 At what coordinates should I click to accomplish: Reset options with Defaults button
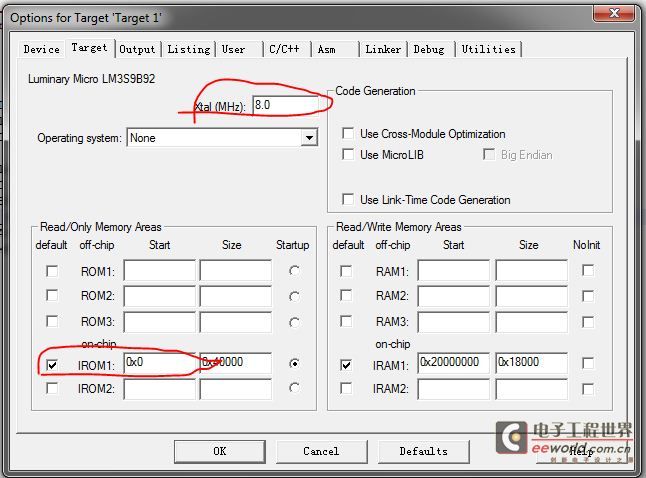click(424, 452)
